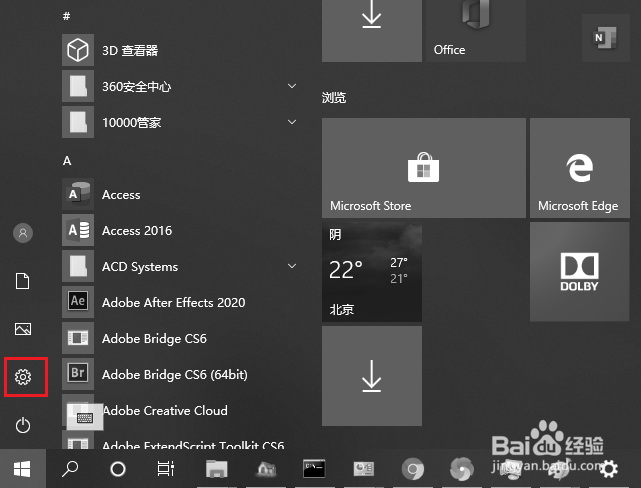Click the download tile below weather
The height and width of the screenshot is (488, 641).
pyautogui.click(x=372, y=376)
